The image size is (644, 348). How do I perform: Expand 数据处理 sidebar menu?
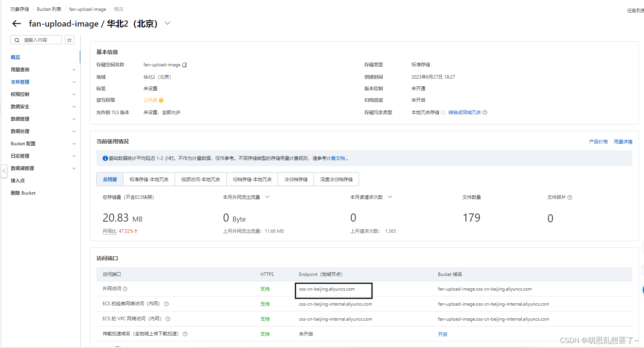coord(43,131)
